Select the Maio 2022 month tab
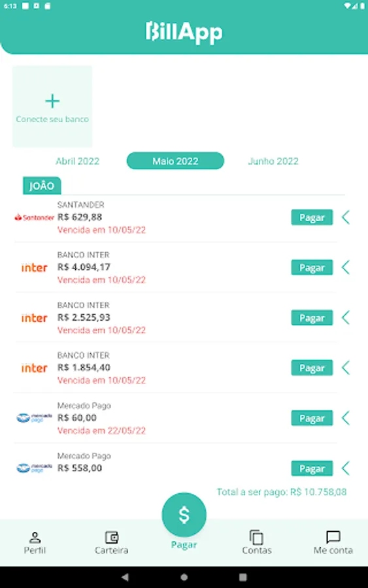This screenshot has height=588, width=368. 175,161
